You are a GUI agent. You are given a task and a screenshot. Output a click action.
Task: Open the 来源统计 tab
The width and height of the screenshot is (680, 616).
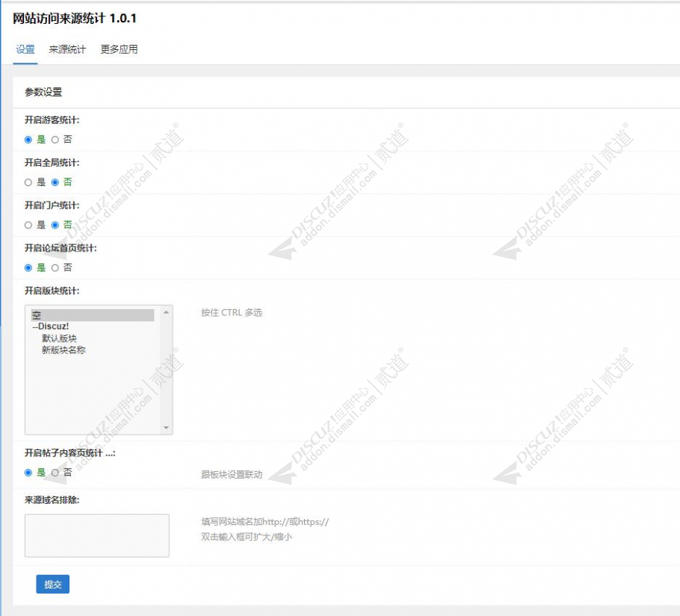pos(67,49)
